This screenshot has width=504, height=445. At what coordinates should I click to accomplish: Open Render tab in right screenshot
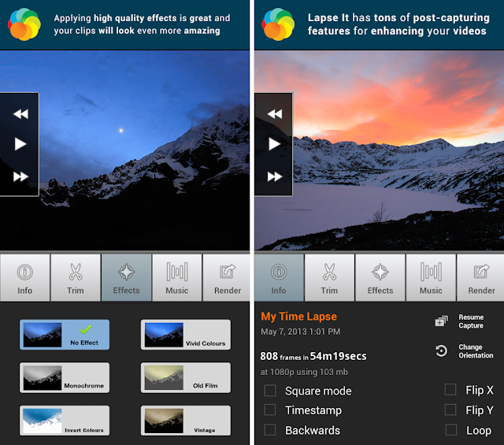tap(480, 278)
